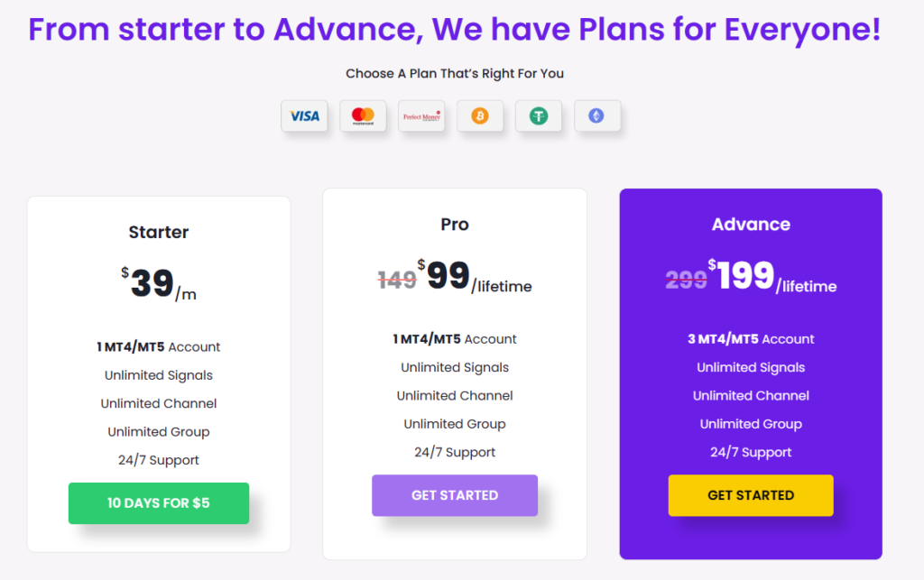Pick the Ethereum payment icon

[597, 116]
